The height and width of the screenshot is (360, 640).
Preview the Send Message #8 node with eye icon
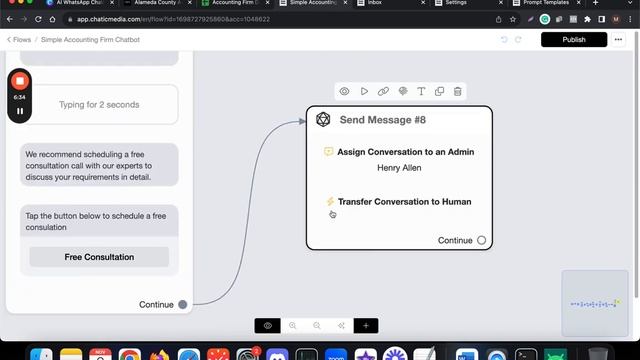point(344,91)
